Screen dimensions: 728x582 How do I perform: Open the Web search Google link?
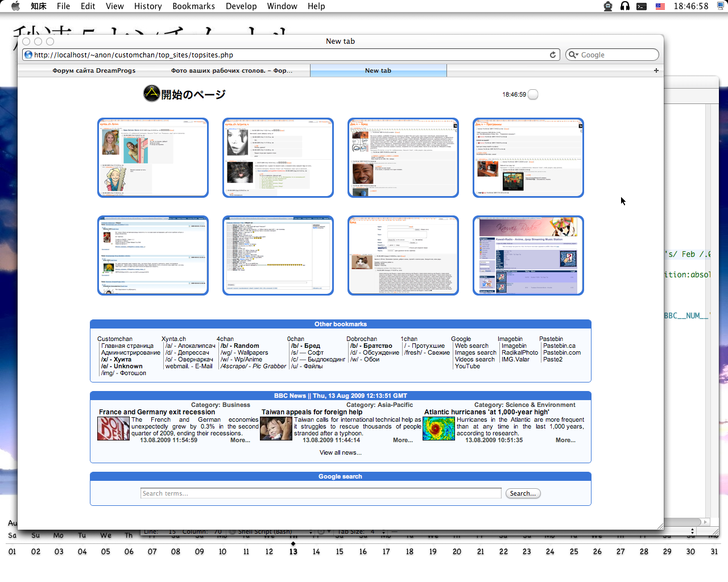point(471,346)
